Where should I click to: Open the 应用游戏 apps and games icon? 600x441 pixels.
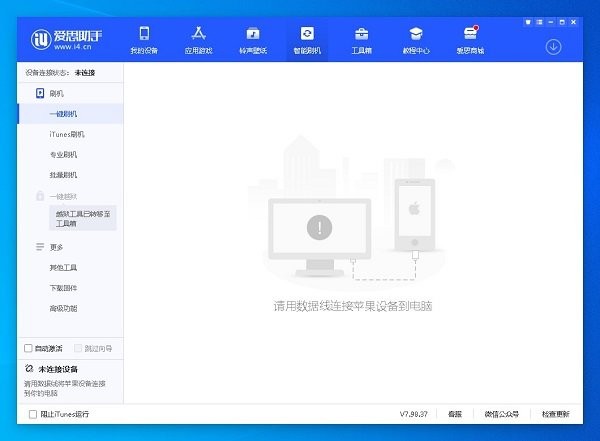tap(198, 34)
